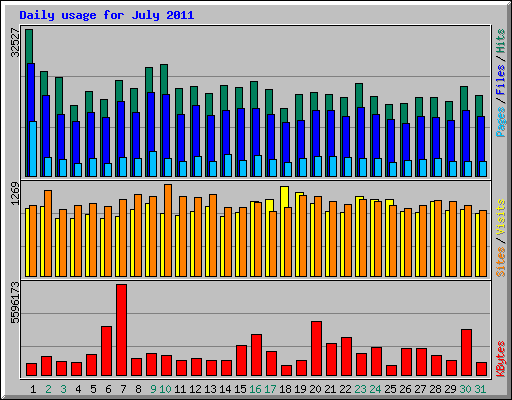Image resolution: width=512 pixels, height=400 pixels.
Task: Click day 24 on the x-axis
Action: tap(375, 389)
